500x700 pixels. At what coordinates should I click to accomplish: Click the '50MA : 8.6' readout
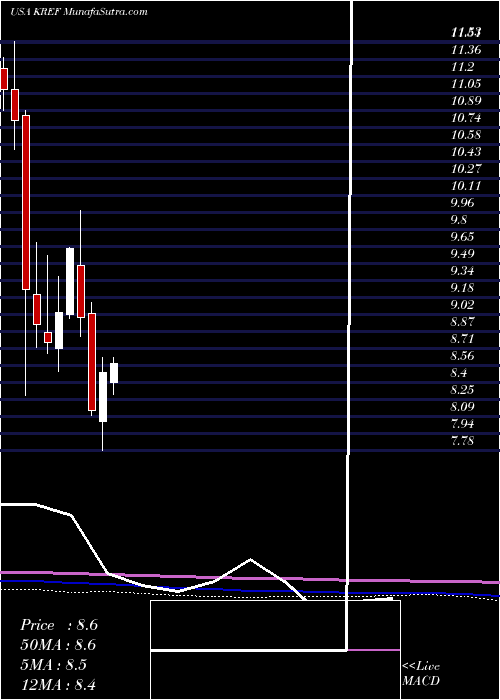coord(58,645)
